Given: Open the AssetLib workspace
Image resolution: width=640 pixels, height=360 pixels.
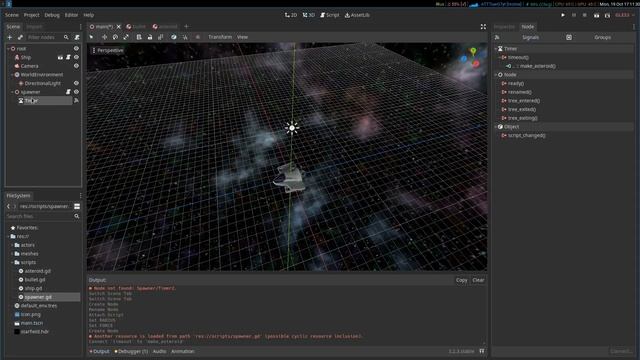Looking at the screenshot, I should coord(358,15).
